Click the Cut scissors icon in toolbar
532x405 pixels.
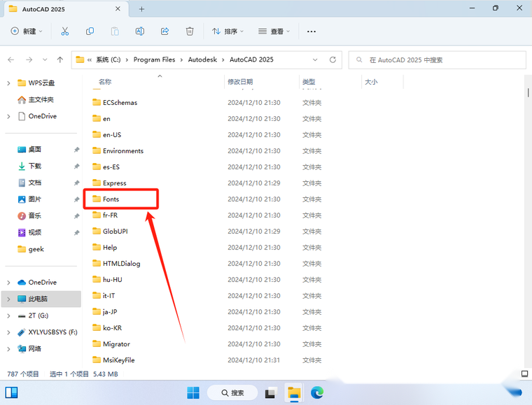(65, 31)
